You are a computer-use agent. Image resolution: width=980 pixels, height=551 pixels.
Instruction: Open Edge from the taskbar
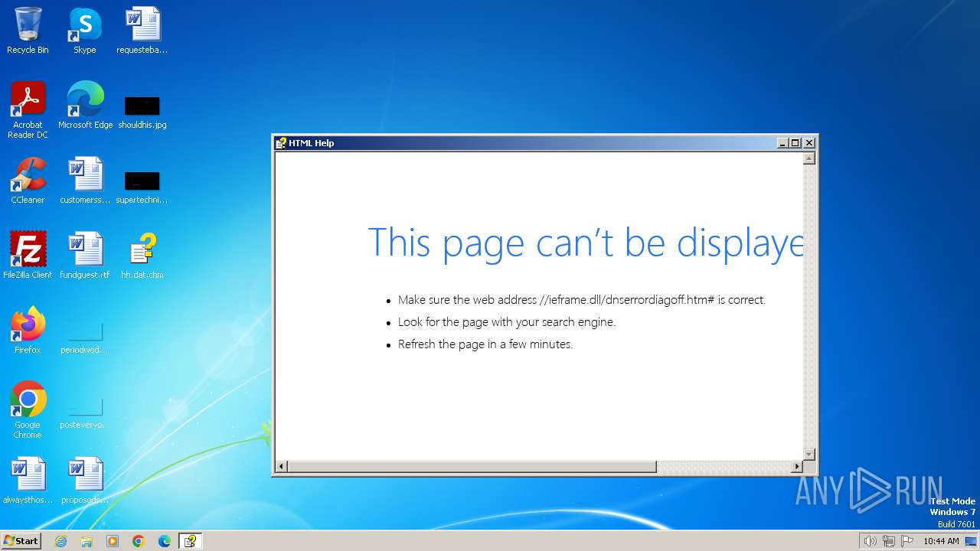165,541
